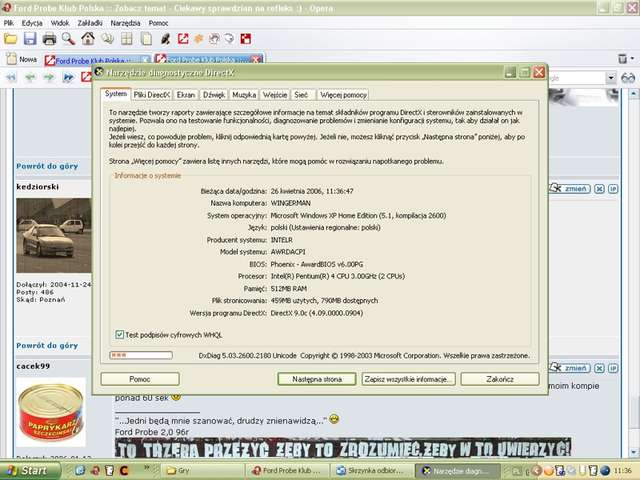Click the Następna strona button
The image size is (640, 480).
coord(317,379)
